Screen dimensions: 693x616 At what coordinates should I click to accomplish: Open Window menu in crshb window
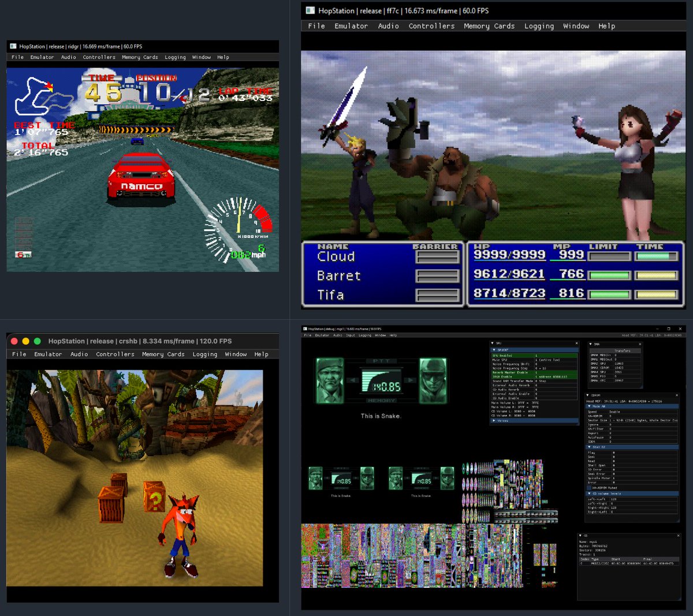click(236, 354)
